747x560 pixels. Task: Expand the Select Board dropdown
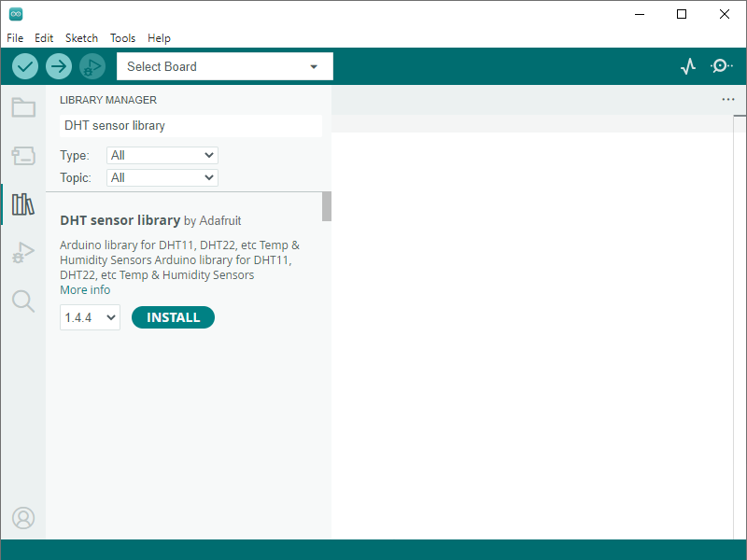225,66
